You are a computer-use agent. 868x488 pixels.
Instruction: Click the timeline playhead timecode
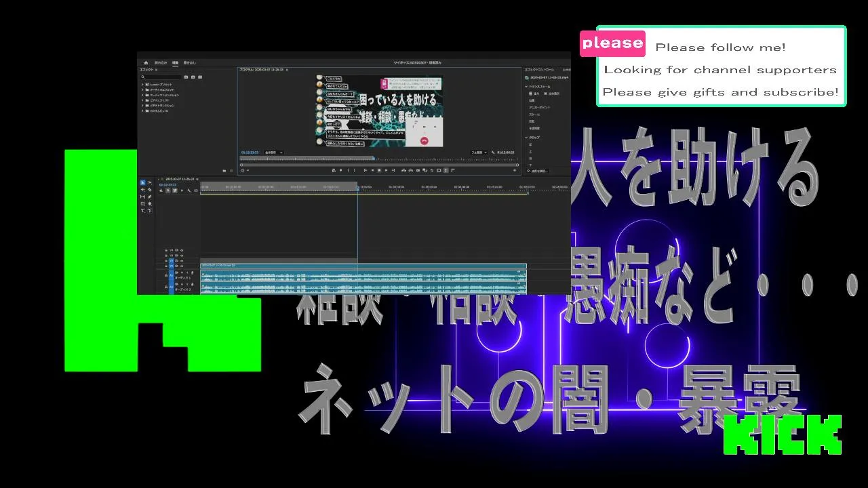[x=167, y=185]
